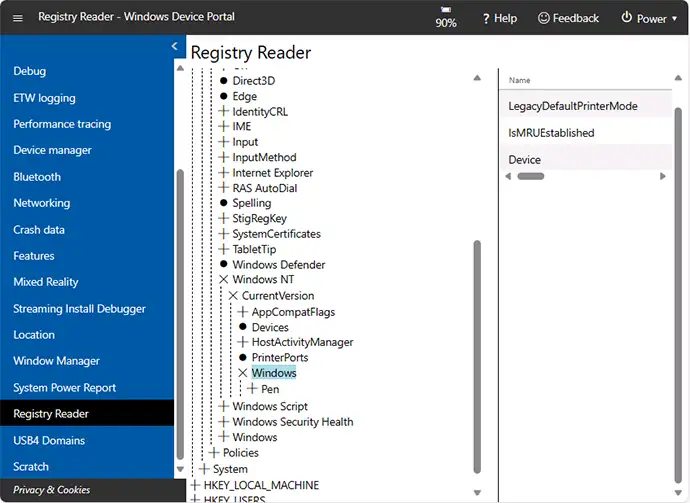Viewport: 690px width, 503px height.
Task: Open the Crash data page
Action: [x=39, y=230]
